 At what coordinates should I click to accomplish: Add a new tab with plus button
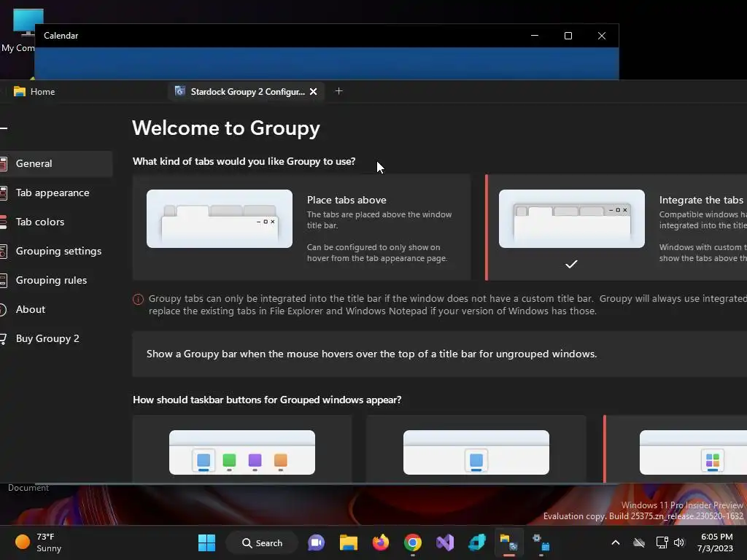click(x=338, y=91)
